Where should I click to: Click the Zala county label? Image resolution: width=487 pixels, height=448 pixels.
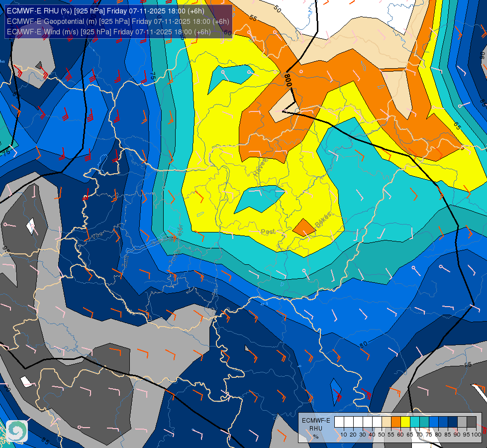click(125, 262)
